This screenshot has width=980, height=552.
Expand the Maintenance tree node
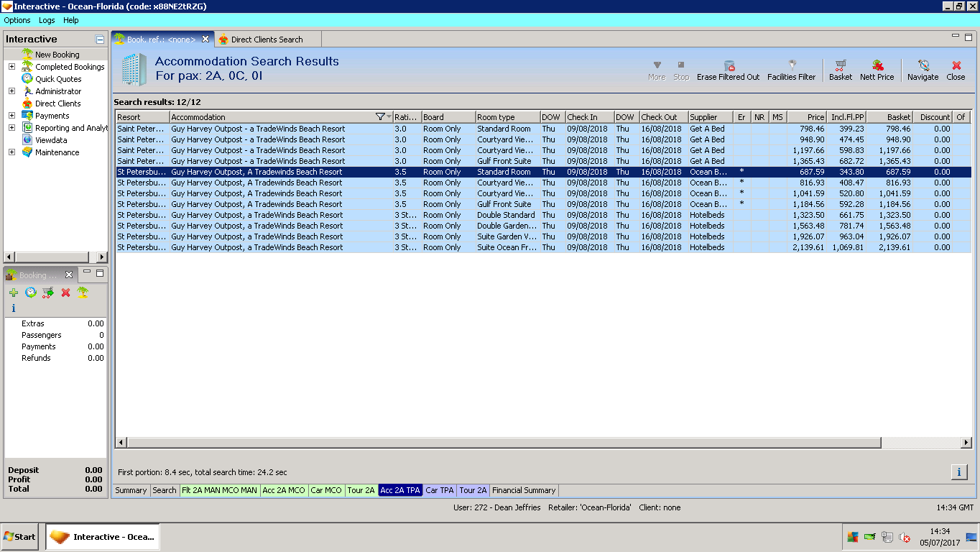coord(11,152)
